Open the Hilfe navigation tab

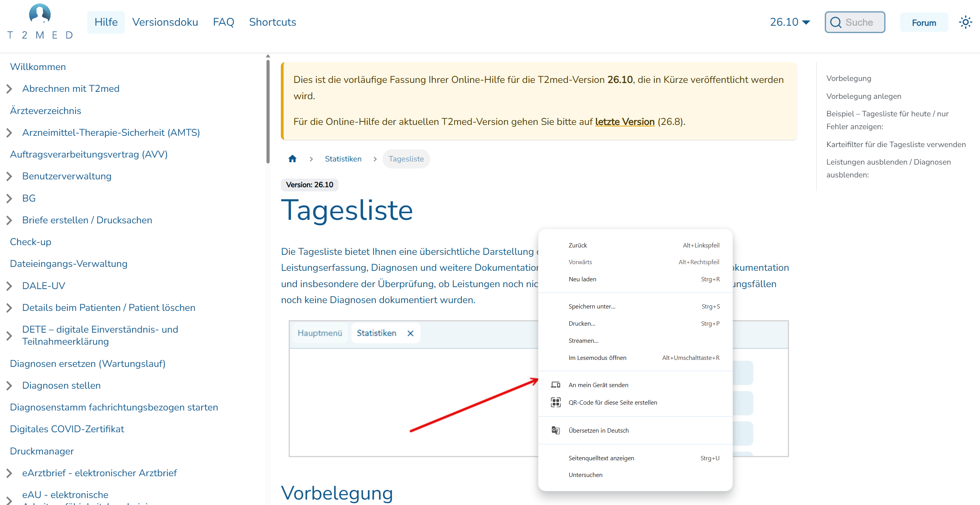pos(106,22)
